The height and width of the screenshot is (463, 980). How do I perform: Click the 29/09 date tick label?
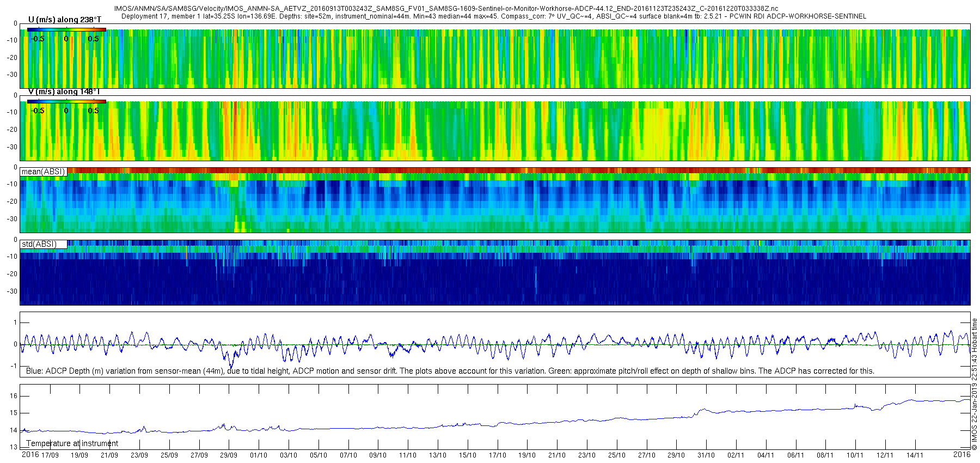click(229, 455)
